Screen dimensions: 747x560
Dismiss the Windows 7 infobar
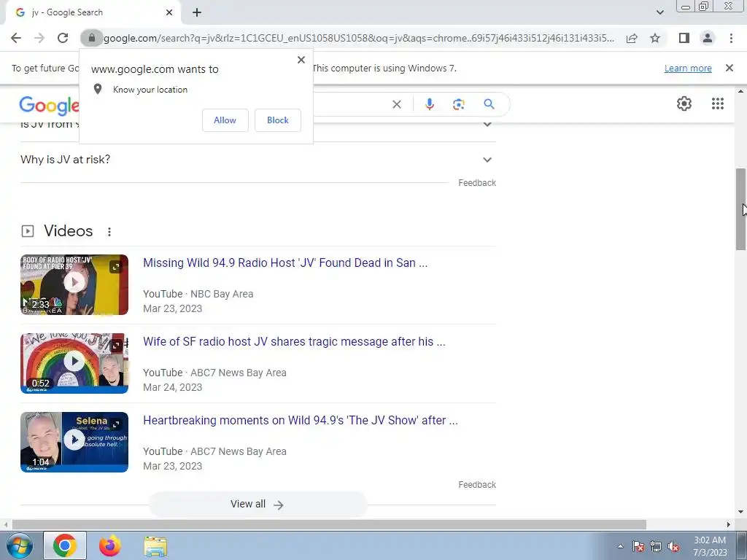pos(729,68)
